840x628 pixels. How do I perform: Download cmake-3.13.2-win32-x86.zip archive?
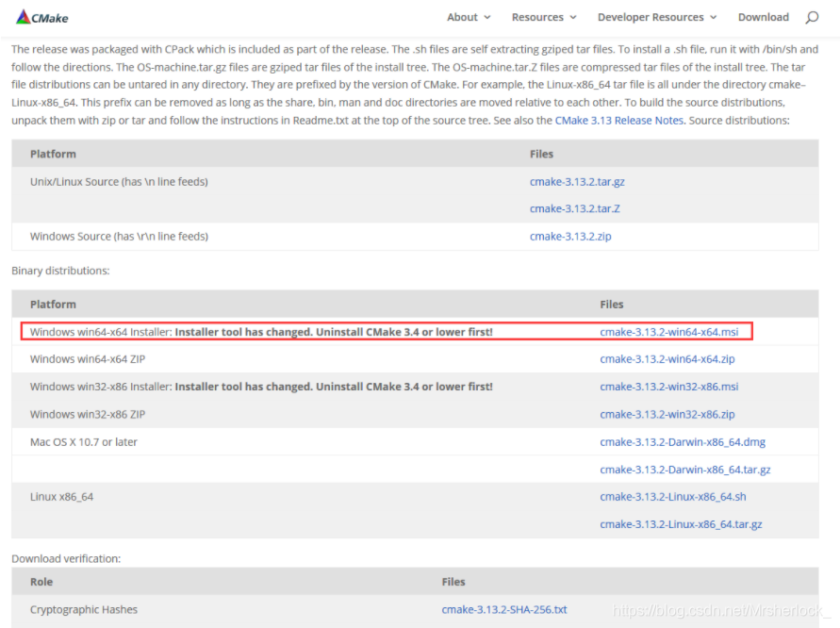[x=667, y=414]
